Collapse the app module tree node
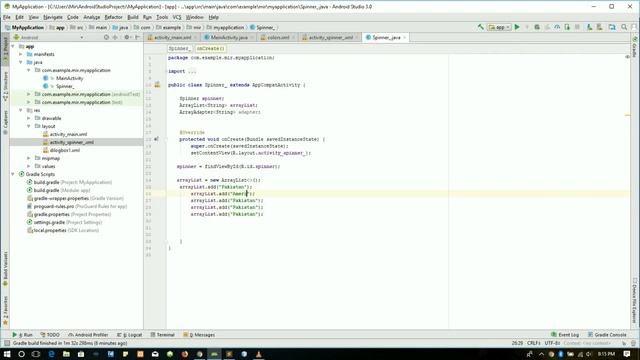This screenshot has width=640, height=360. (x=13, y=47)
